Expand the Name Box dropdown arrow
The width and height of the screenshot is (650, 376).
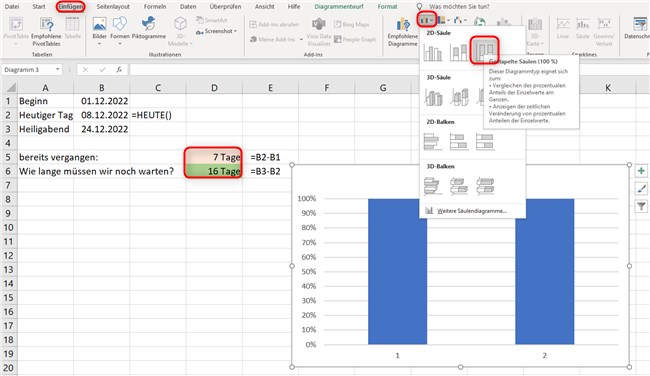57,70
